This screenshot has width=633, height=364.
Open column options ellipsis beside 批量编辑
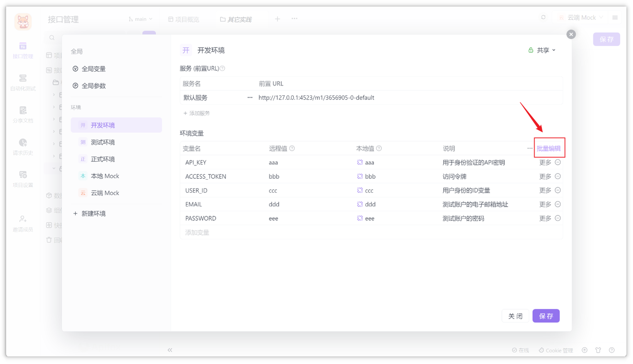pos(530,148)
